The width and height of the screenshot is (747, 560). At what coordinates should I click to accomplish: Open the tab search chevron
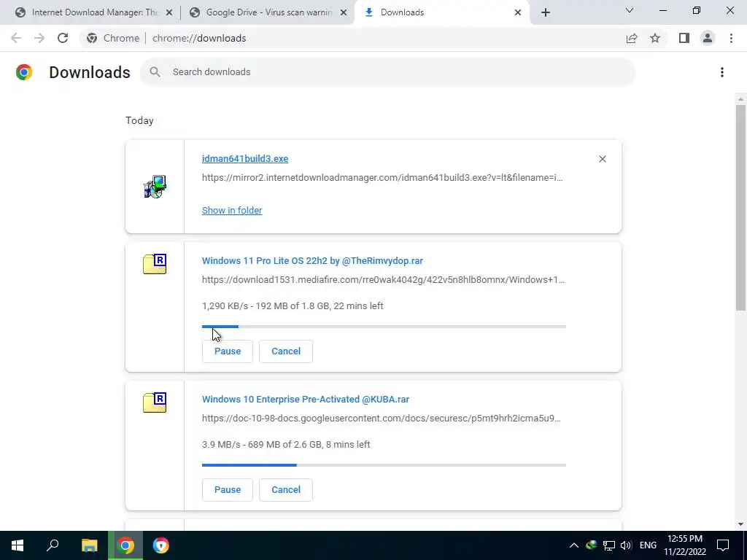[x=630, y=10]
